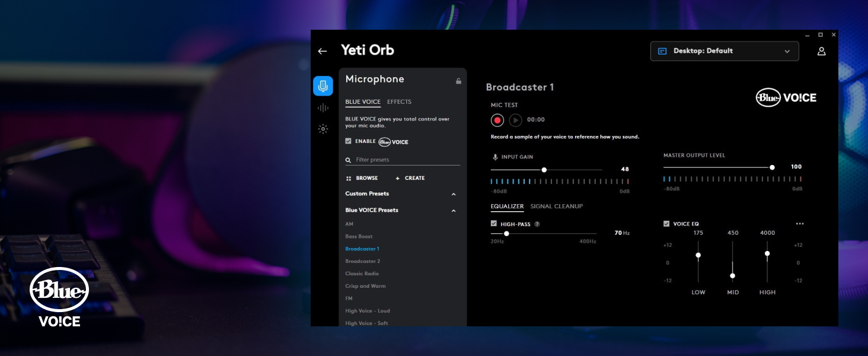This screenshot has width=868, height=356.
Task: Toggle the Enable Blue VO!CE checkbox
Action: coord(349,141)
